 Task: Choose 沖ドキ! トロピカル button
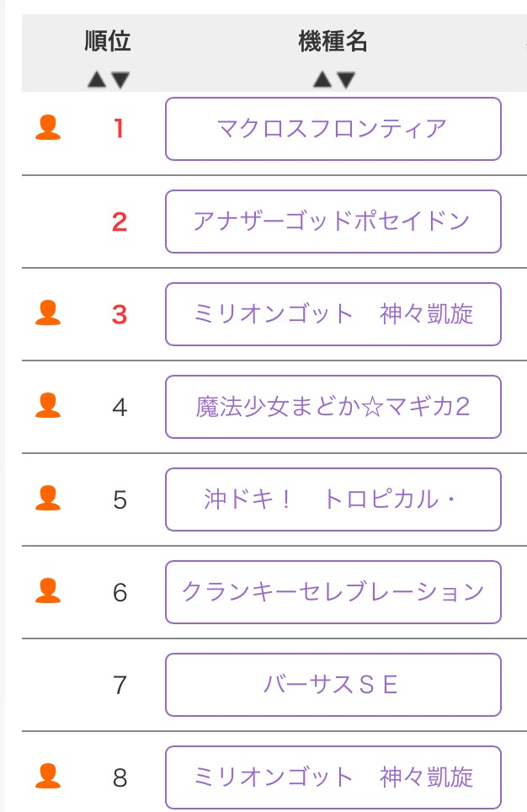[x=333, y=499]
